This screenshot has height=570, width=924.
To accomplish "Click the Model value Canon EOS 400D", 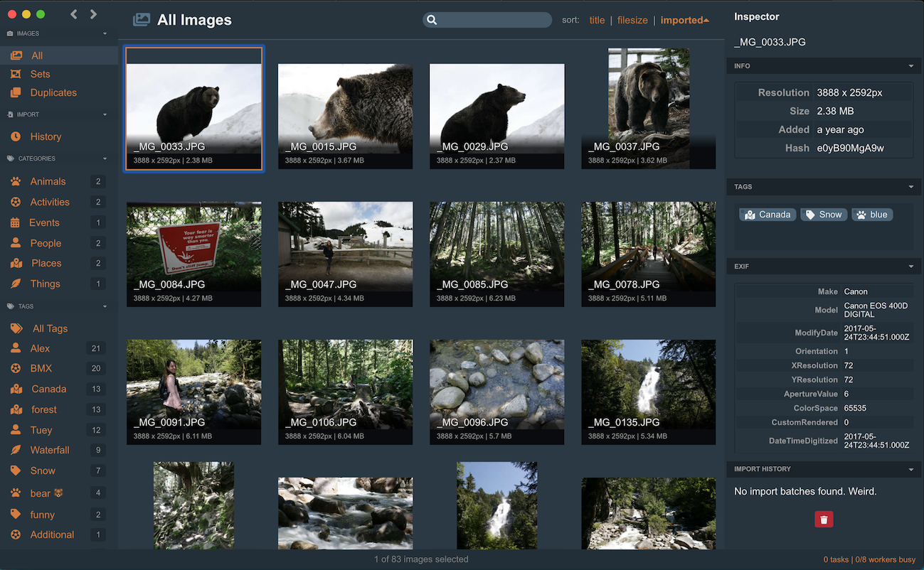I will tap(876, 310).
